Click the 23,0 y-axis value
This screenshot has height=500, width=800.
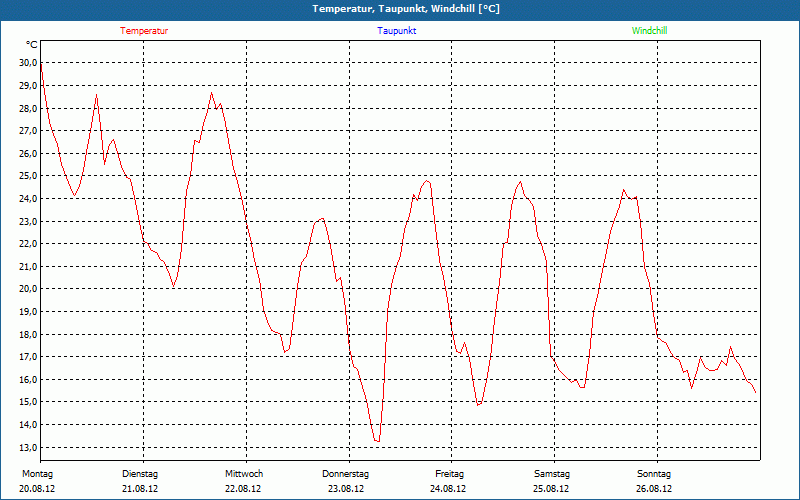click(28, 221)
